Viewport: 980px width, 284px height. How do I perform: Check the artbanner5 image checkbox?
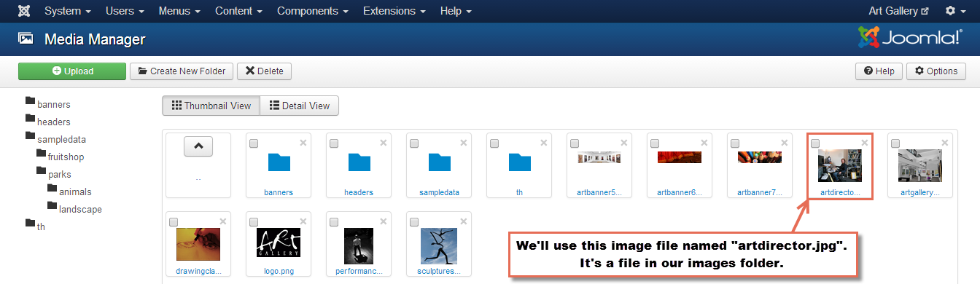(x=575, y=143)
